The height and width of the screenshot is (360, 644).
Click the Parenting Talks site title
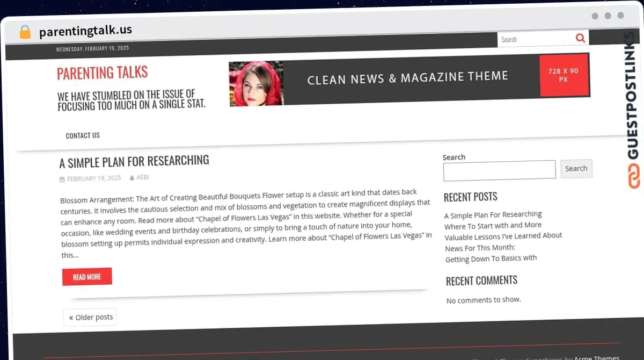click(102, 73)
